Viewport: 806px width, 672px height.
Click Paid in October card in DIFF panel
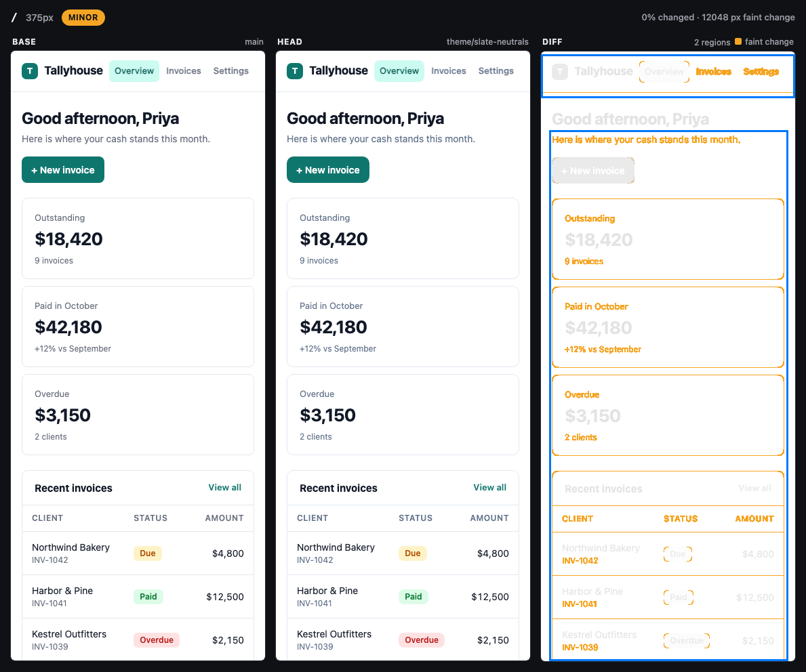(x=668, y=327)
